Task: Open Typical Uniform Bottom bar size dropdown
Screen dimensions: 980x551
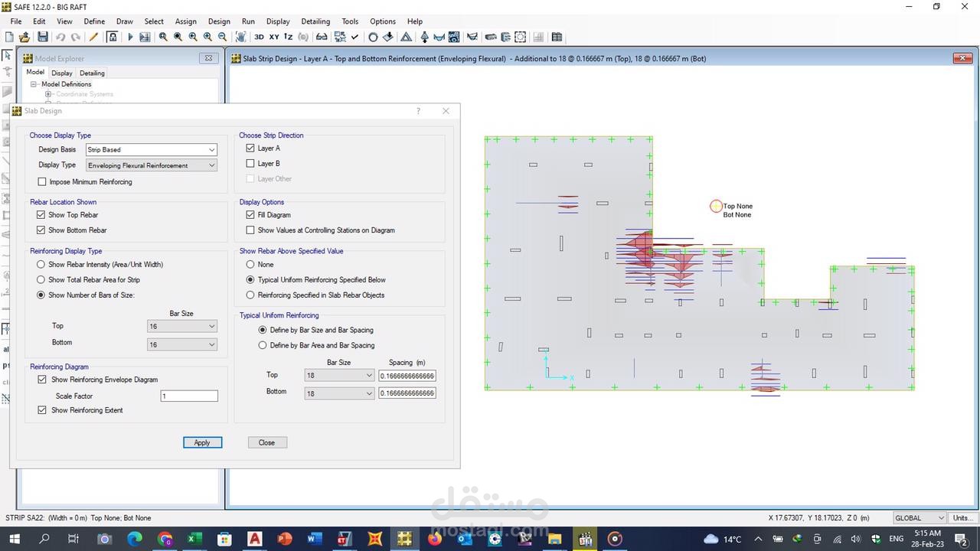Action: point(339,393)
